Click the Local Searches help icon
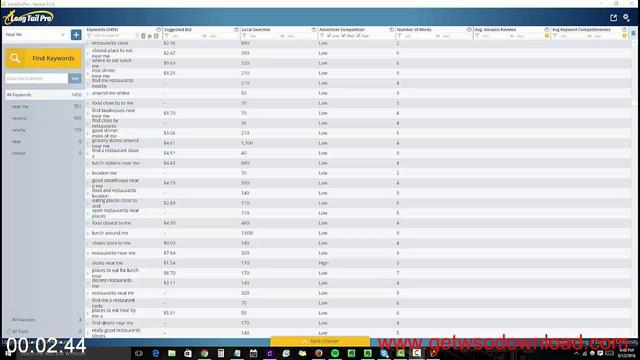Image resolution: width=640 pixels, height=360 pixels. pos(313,30)
